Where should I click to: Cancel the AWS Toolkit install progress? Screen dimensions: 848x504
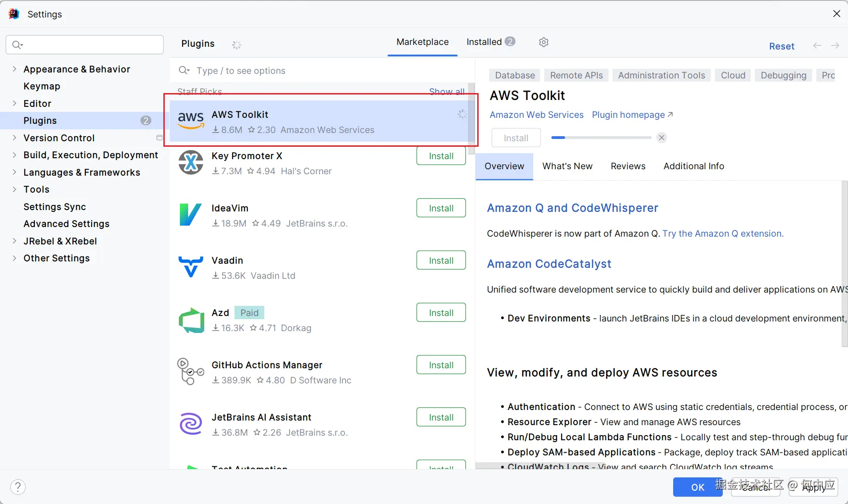(x=662, y=138)
